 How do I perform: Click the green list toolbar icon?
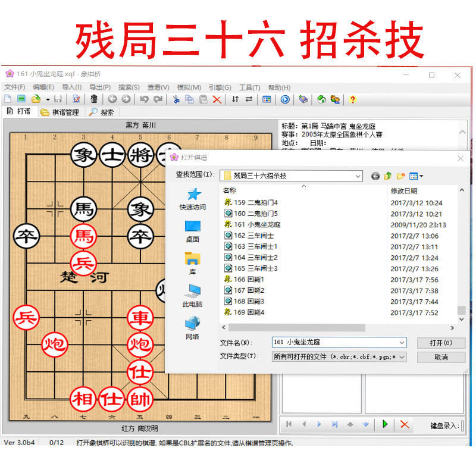[21, 99]
